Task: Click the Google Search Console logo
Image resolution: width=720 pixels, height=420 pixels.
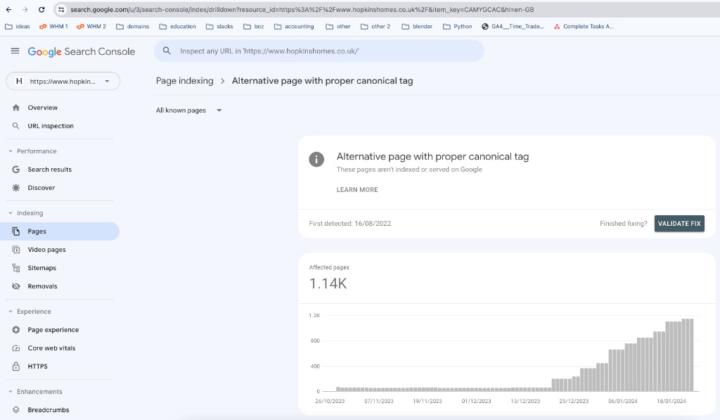Action: pyautogui.click(x=81, y=51)
